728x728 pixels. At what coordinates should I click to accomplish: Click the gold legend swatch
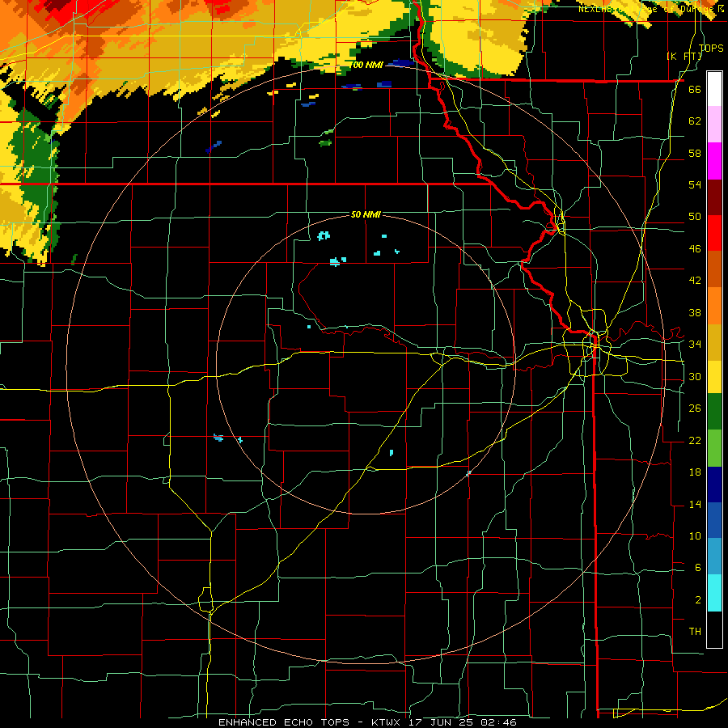pyautogui.click(x=714, y=341)
